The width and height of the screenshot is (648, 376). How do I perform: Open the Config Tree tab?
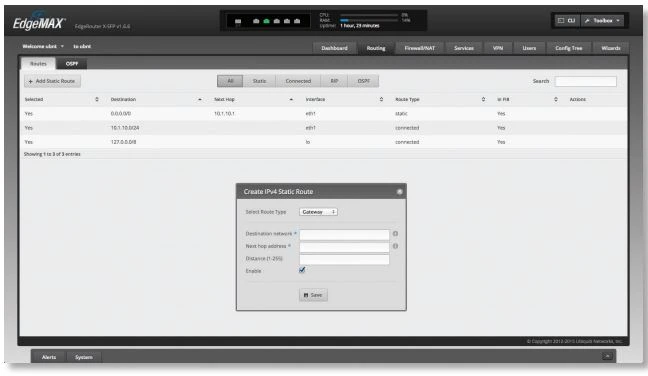569,48
